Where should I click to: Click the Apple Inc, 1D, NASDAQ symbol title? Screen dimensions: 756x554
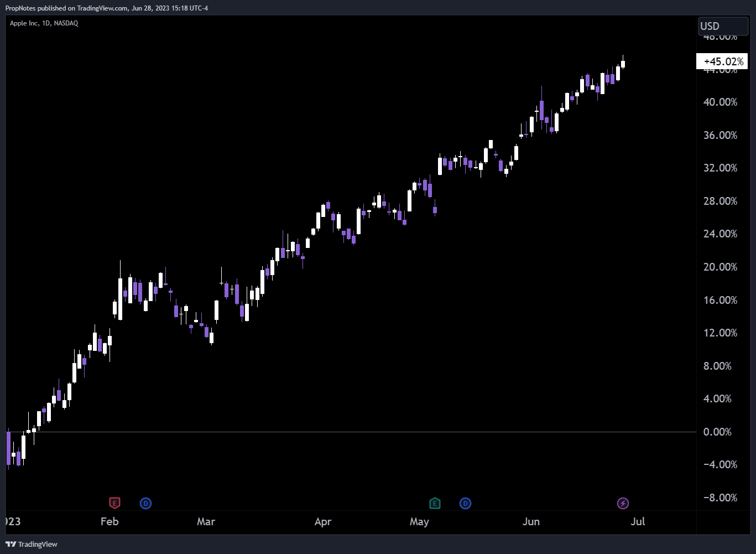[44, 23]
